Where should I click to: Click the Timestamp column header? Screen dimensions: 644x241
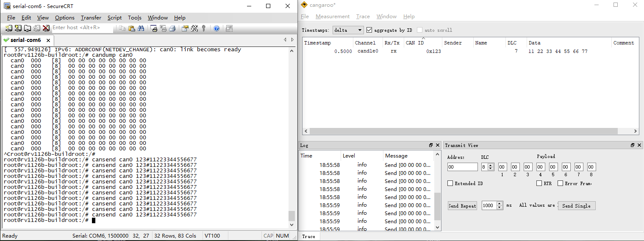pyautogui.click(x=328, y=43)
